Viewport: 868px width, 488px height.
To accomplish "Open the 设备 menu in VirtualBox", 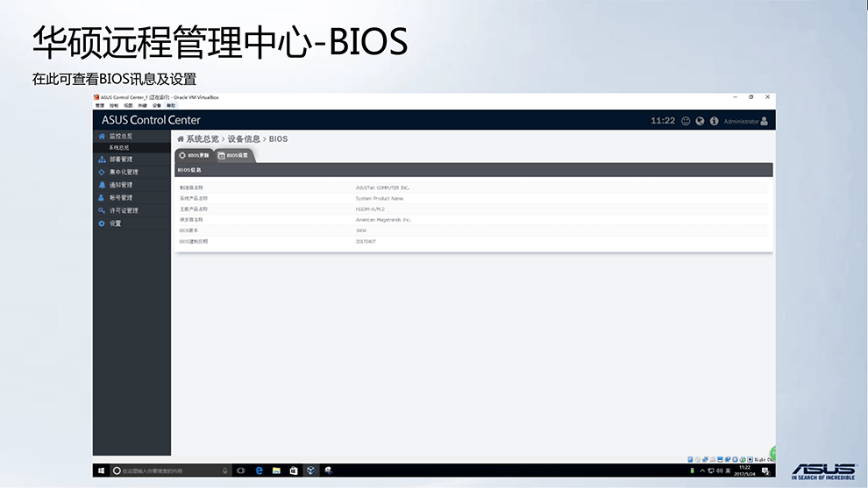I will (x=157, y=105).
